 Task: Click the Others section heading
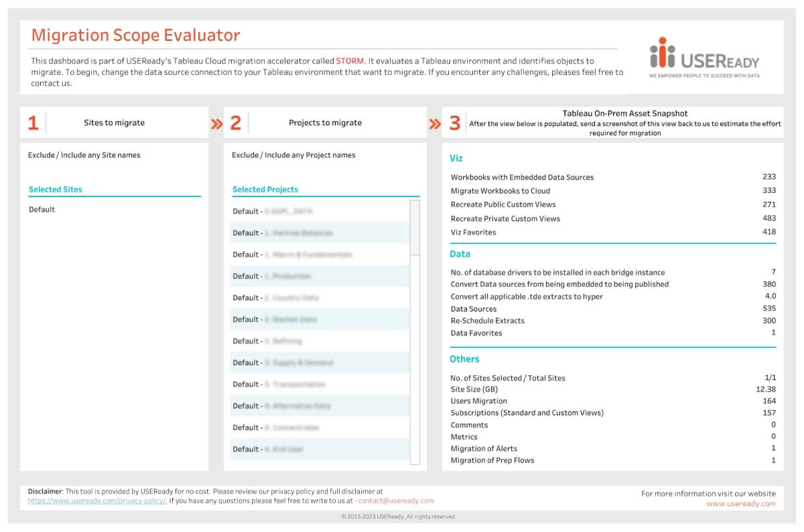pos(464,359)
